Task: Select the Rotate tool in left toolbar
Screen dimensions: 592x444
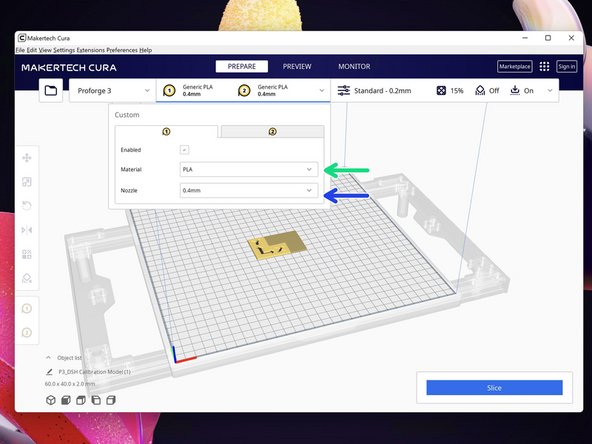Action: (27, 206)
